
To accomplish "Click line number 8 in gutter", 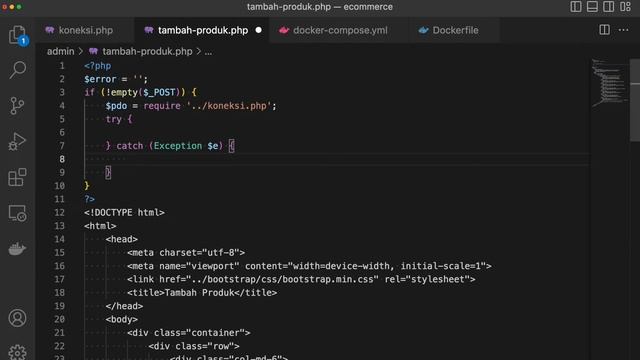I will coord(62,159).
